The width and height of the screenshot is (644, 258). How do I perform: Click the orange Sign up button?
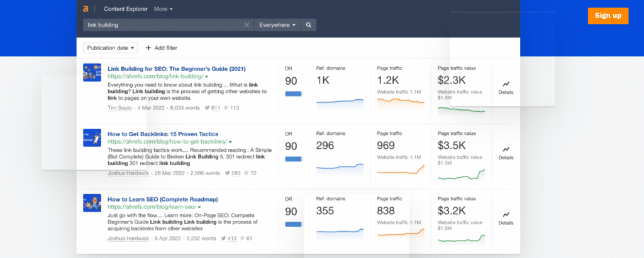coord(608,16)
